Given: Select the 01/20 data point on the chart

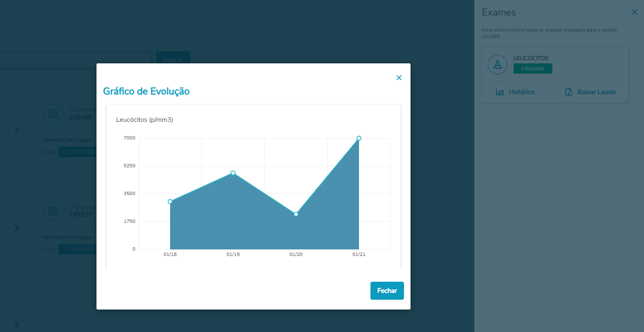Looking at the screenshot, I should click(296, 214).
